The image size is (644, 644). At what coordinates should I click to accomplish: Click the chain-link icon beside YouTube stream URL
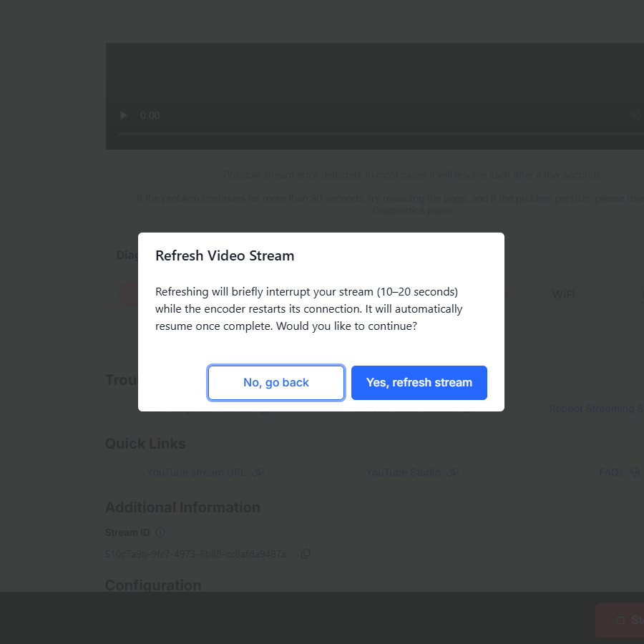258,472
